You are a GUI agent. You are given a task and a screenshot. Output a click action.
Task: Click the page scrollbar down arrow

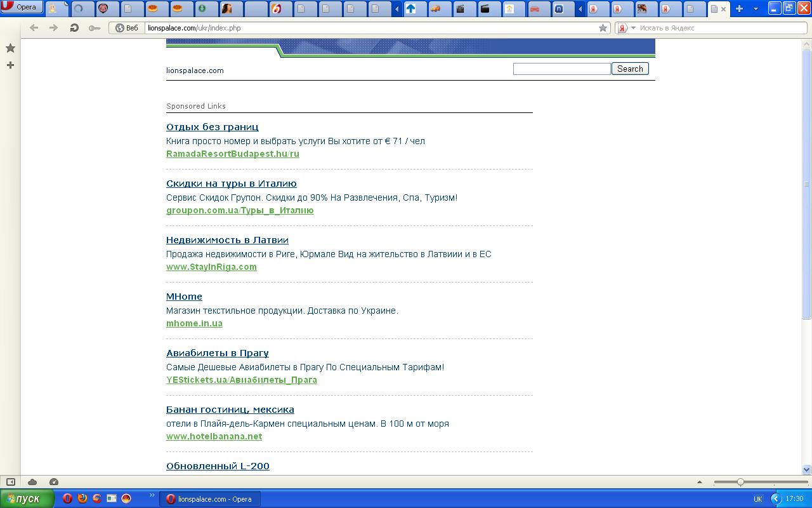[x=807, y=470]
